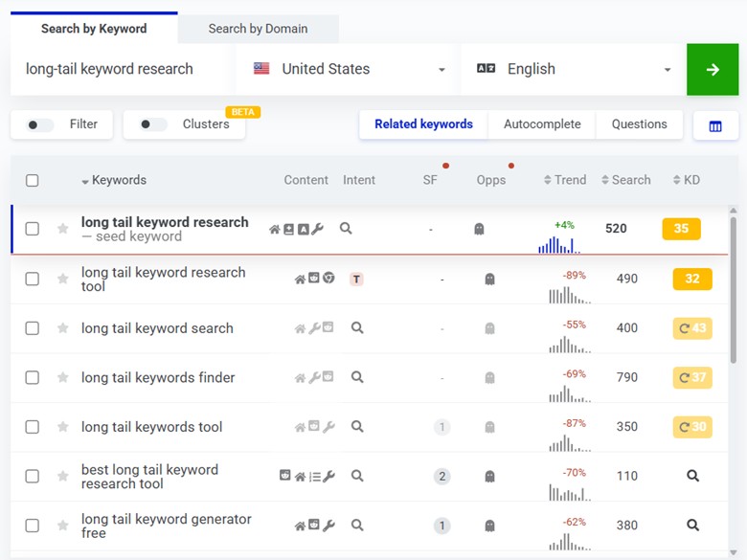Star 'best long tail keyword research tool'
747x560 pixels.
tap(62, 476)
